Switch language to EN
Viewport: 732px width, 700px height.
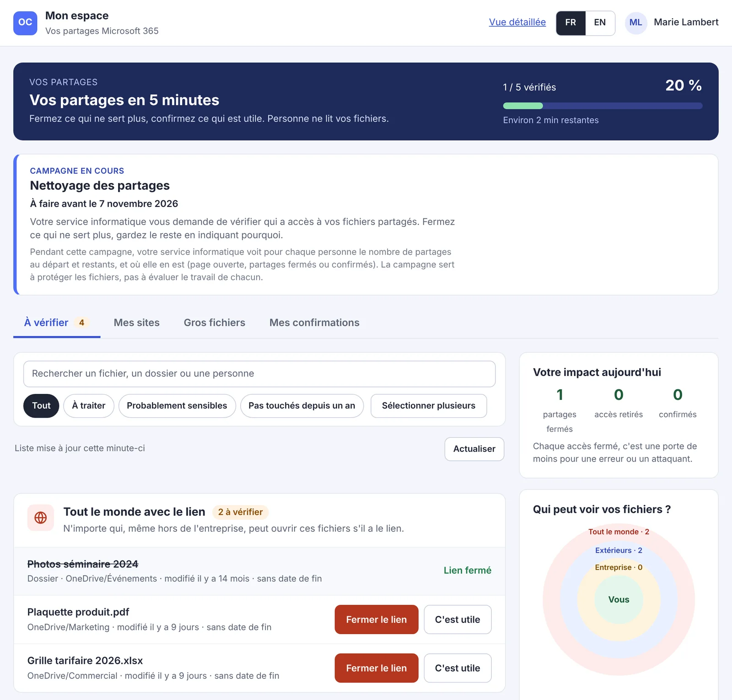(600, 23)
